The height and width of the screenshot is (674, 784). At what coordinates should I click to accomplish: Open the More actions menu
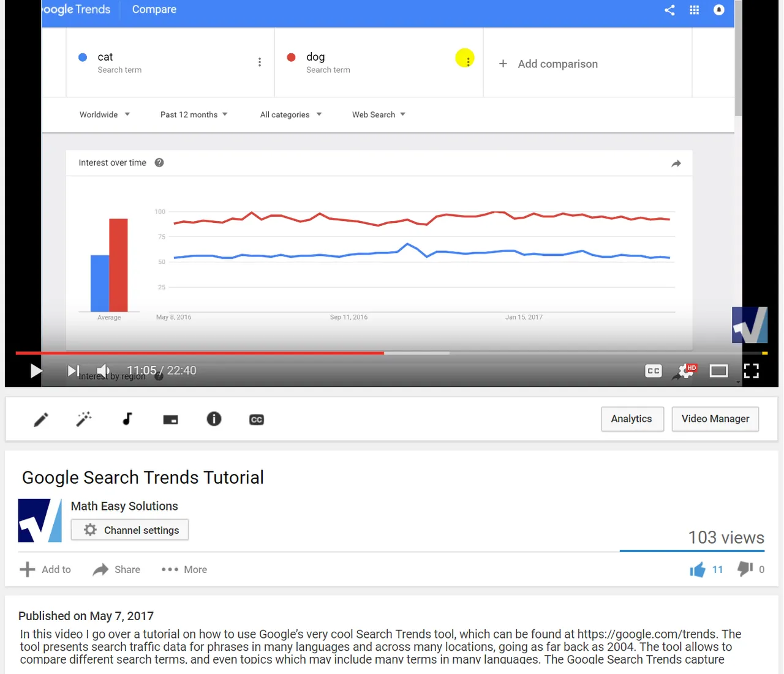184,569
